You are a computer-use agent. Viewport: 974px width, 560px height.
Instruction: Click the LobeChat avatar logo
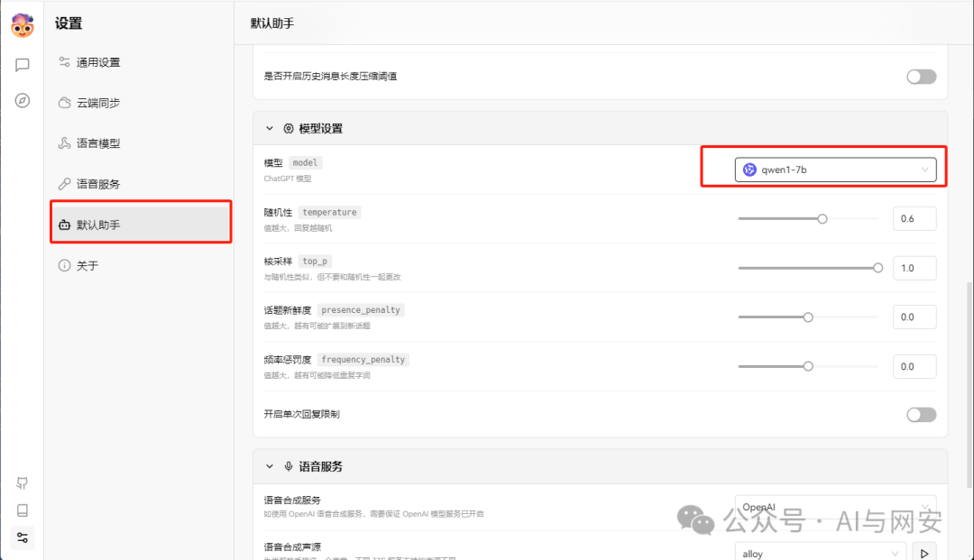[x=23, y=25]
